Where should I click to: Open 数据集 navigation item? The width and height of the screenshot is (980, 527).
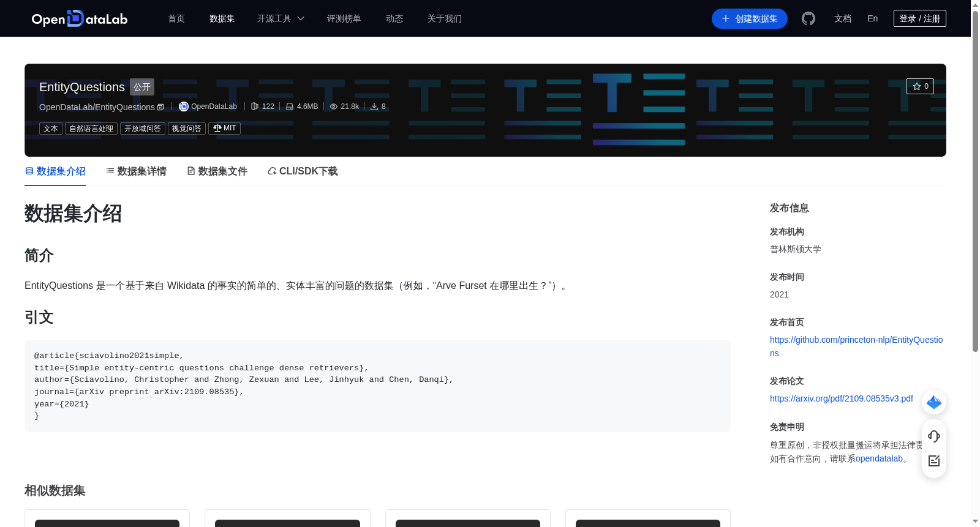(x=222, y=18)
